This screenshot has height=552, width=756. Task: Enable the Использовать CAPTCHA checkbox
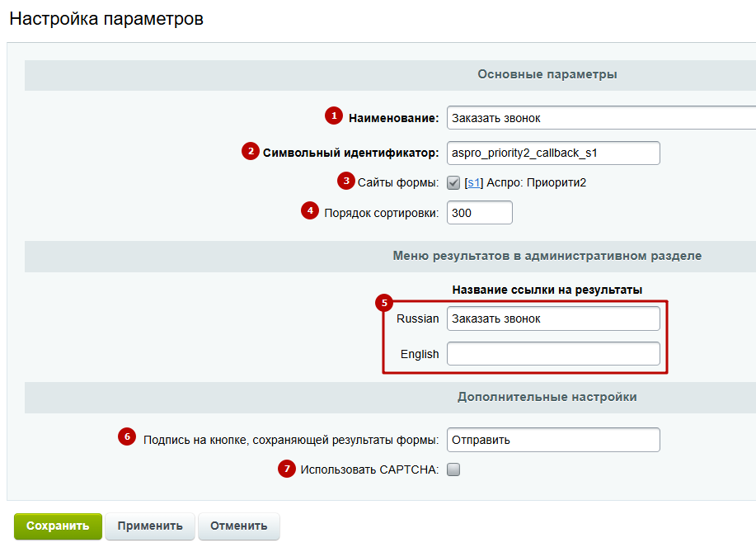pyautogui.click(x=453, y=469)
